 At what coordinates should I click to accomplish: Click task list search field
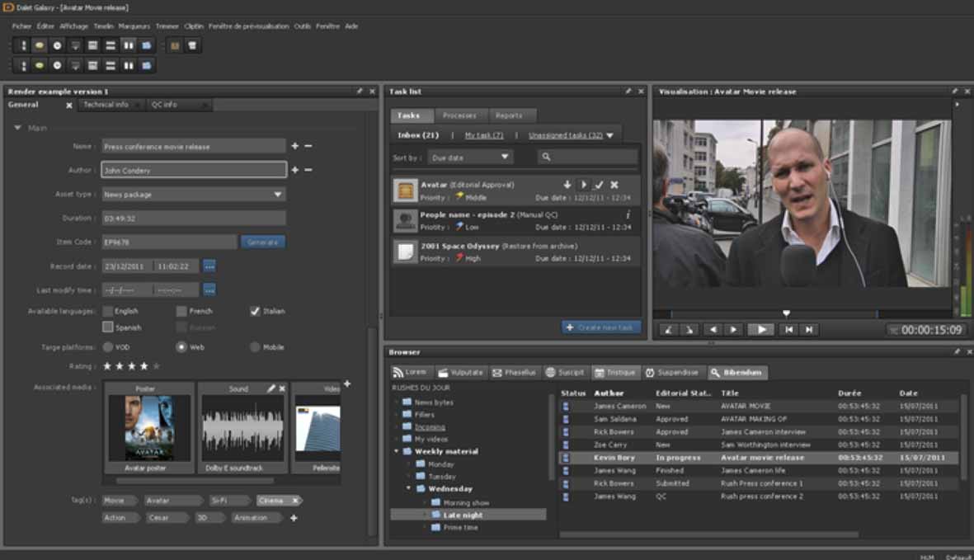587,157
